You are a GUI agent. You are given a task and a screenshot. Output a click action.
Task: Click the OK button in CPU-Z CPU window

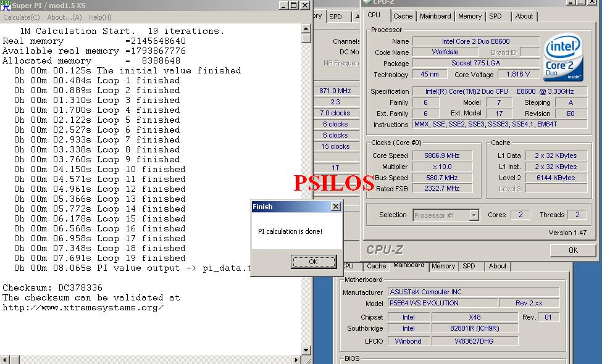[573, 250]
